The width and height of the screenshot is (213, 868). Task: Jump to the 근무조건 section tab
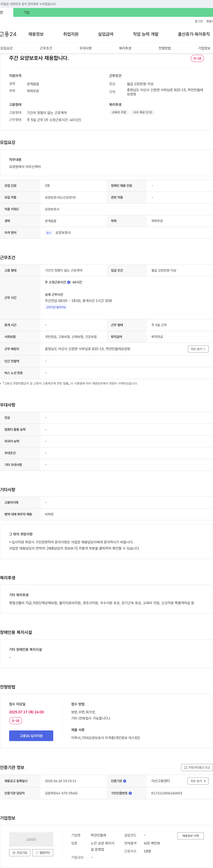pyautogui.click(x=46, y=48)
